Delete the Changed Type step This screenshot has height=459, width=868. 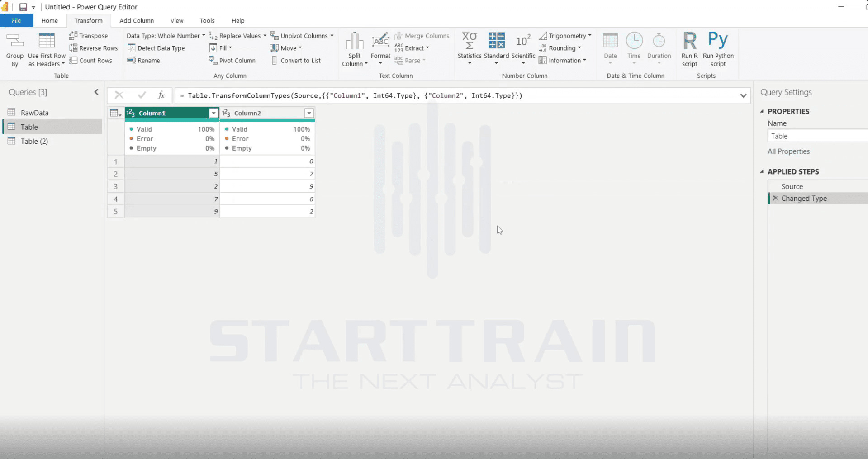(775, 198)
